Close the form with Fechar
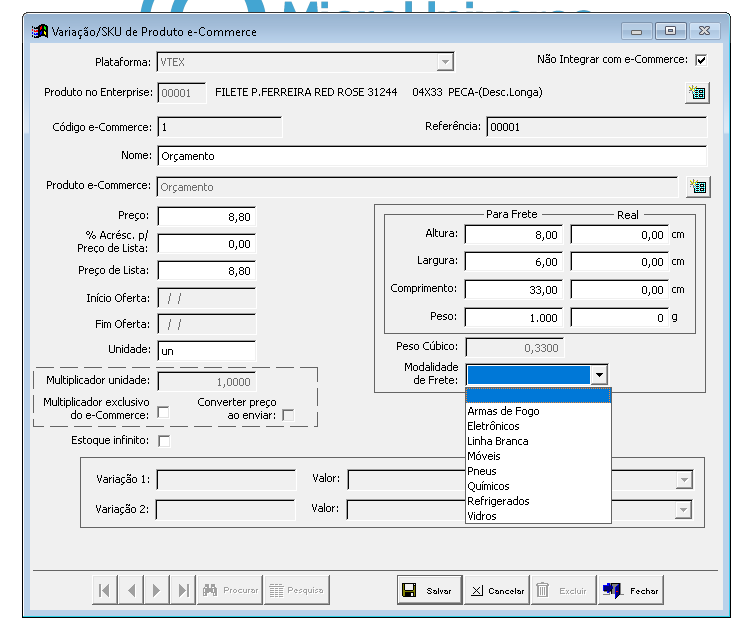 [631, 590]
